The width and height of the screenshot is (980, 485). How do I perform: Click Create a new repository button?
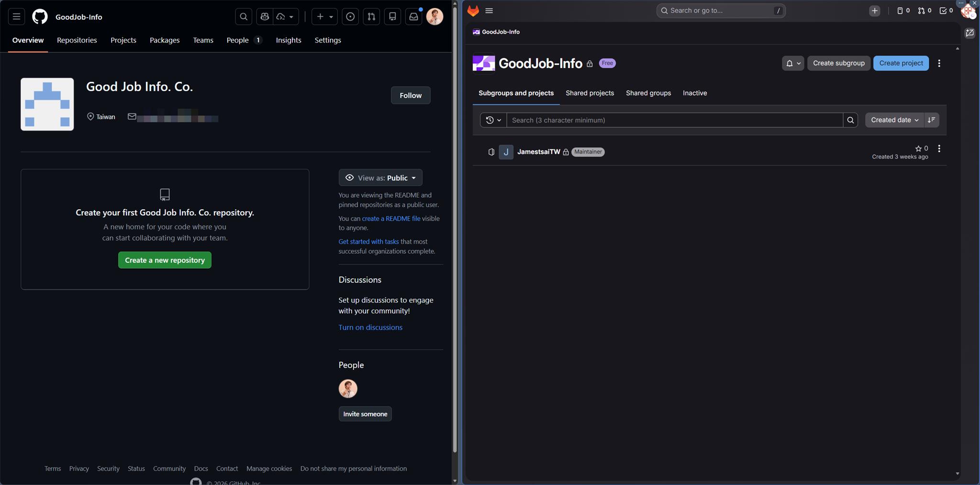(165, 260)
